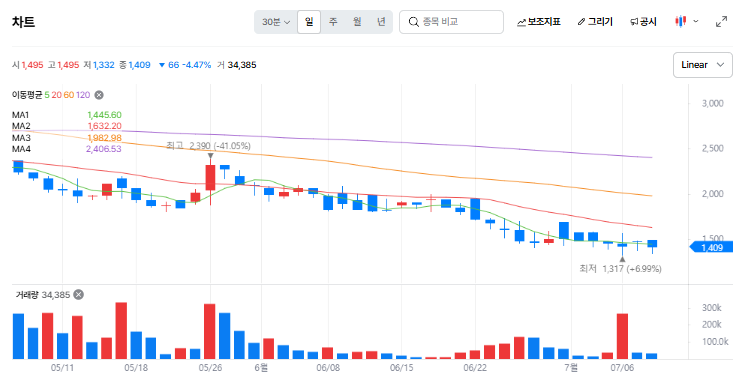The height and width of the screenshot is (382, 744).
Task: Click the 06/22 date on the axis
Action: pyautogui.click(x=475, y=368)
